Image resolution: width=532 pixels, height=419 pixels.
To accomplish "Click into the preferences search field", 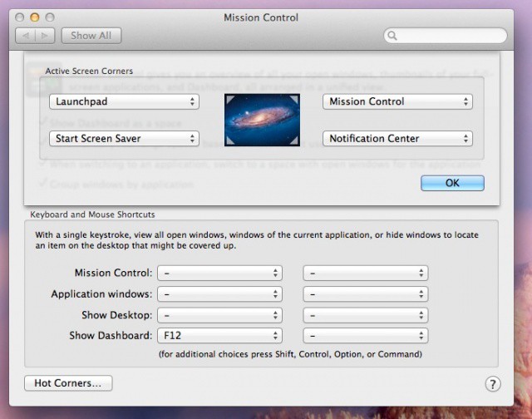I will [x=449, y=37].
